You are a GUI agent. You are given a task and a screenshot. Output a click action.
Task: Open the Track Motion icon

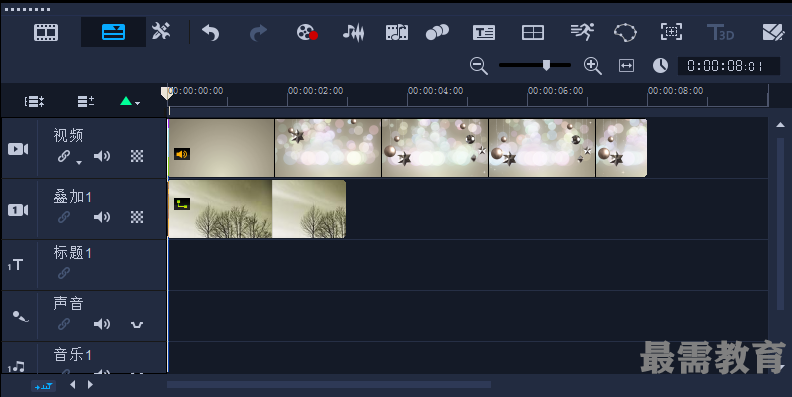tap(671, 32)
